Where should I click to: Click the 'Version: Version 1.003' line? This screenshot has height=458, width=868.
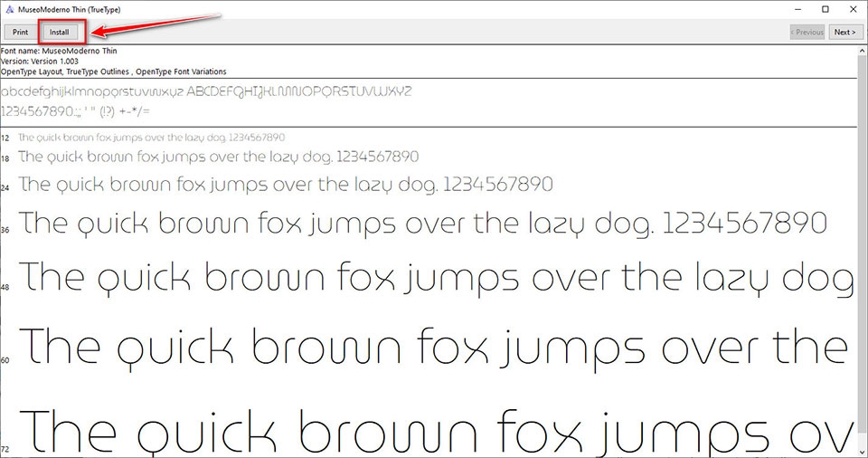[39, 61]
